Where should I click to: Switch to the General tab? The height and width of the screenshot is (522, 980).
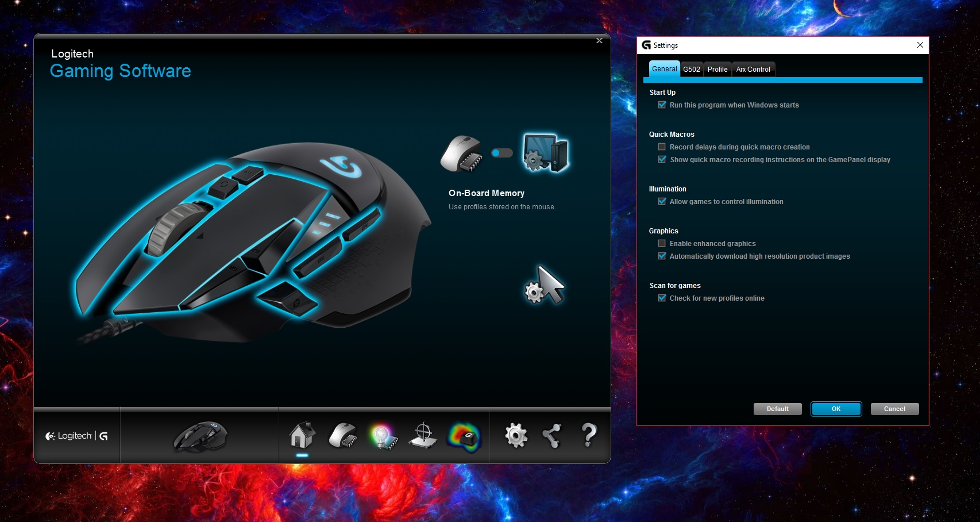coord(665,69)
